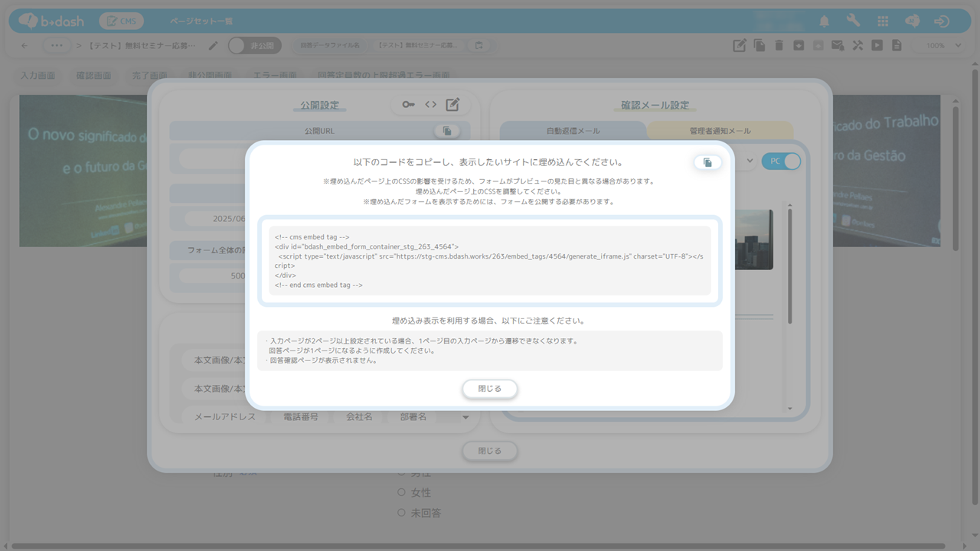Click the b→dash logo

click(51, 21)
